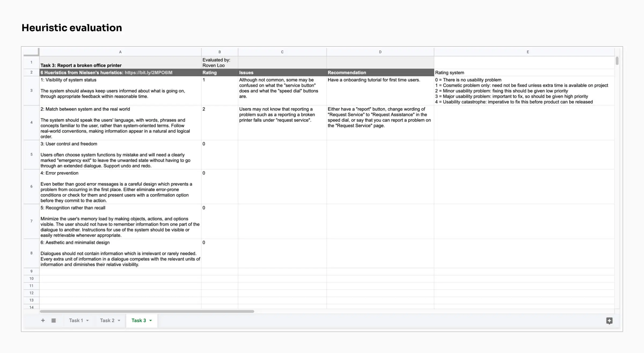The height and width of the screenshot is (353, 644).
Task: Click the vertical scrollbar thumb at right
Action: point(617,61)
